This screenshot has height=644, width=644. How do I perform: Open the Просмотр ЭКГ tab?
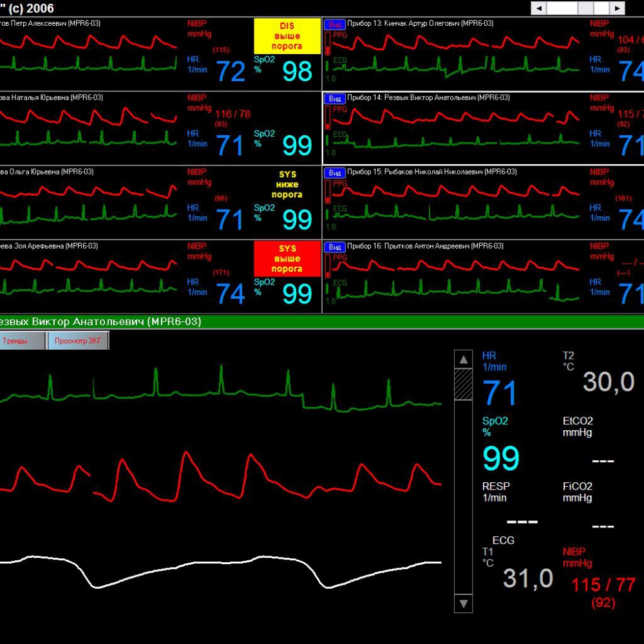coord(78,341)
